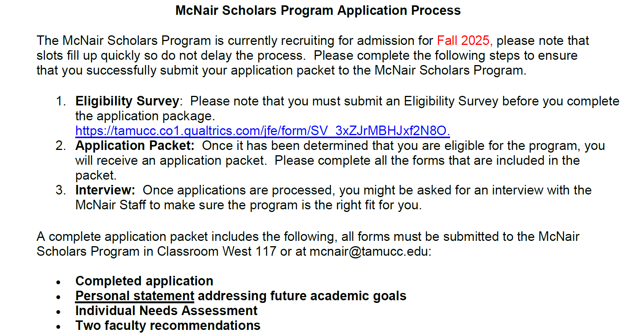Click the document title heading
Image resolution: width=644 pixels, height=336 pixels.
click(318, 11)
